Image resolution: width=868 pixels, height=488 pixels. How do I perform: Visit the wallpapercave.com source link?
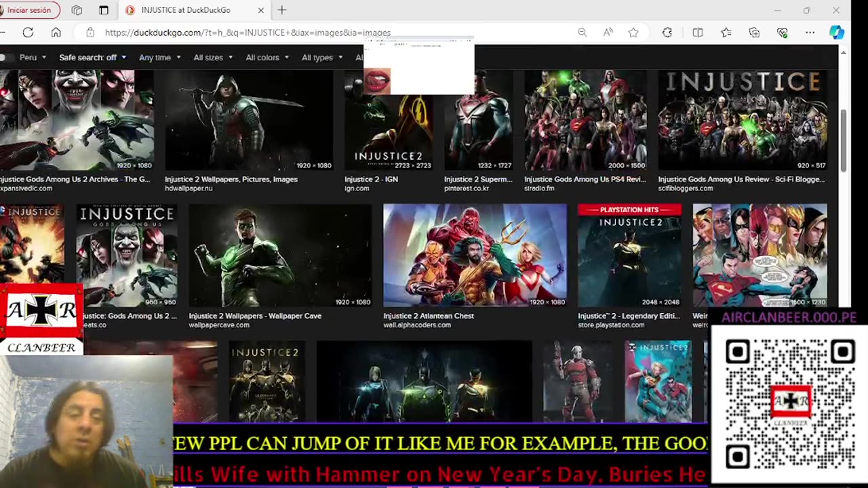click(x=219, y=325)
